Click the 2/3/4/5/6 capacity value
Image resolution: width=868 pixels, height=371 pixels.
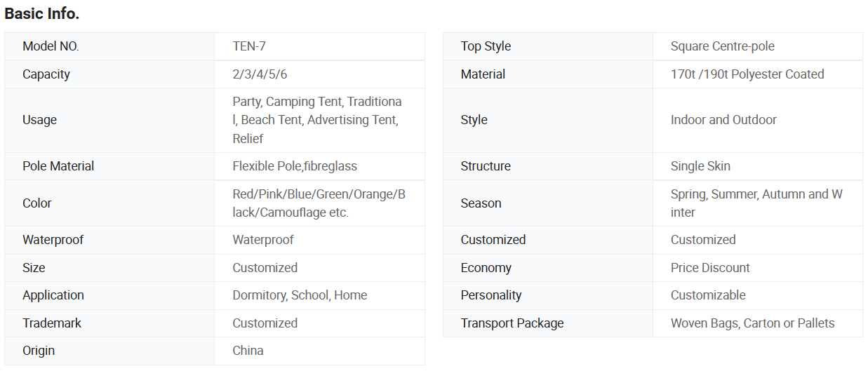tap(260, 74)
